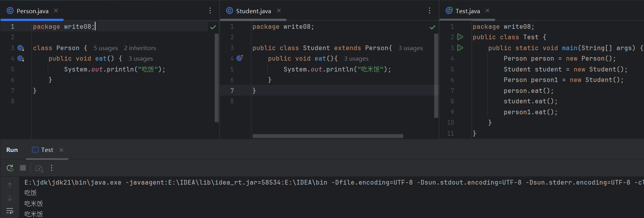Click 'Person person = new Person();' line
Screen dimensions: 644x218
click(560, 58)
